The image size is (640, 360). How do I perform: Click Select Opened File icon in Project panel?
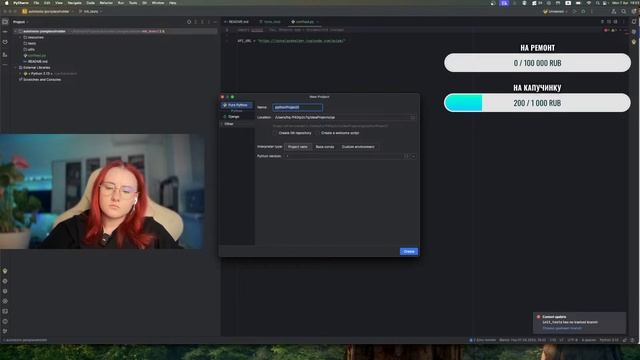189,22
